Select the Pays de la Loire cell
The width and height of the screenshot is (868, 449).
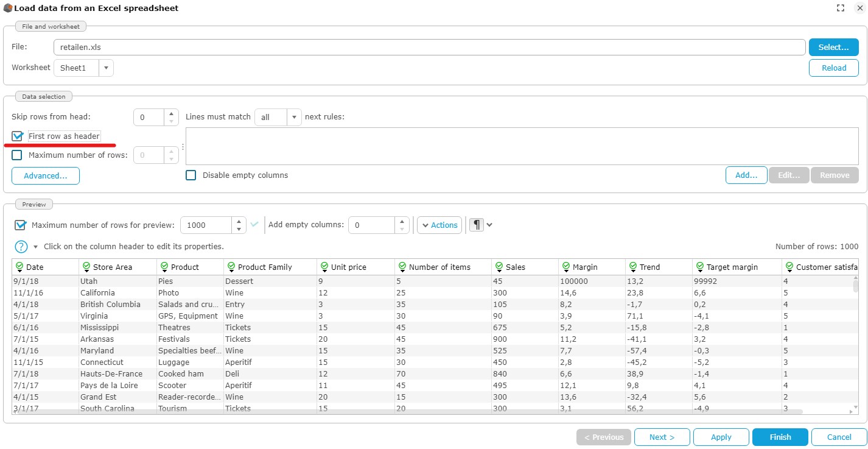coord(117,386)
